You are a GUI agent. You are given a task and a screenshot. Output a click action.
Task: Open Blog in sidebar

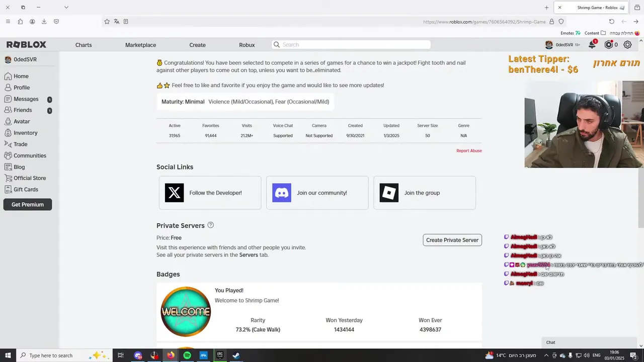19,167
